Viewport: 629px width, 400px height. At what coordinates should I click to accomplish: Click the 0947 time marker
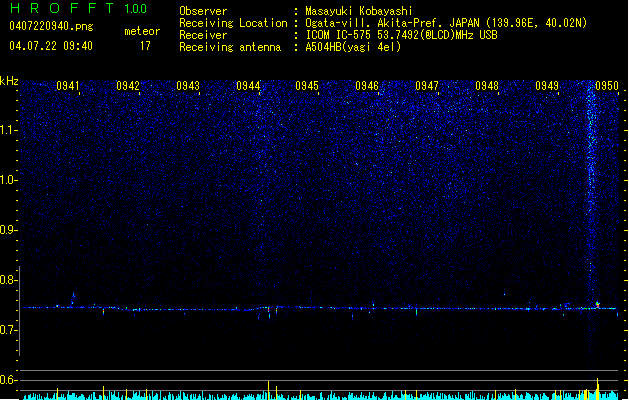[427, 86]
